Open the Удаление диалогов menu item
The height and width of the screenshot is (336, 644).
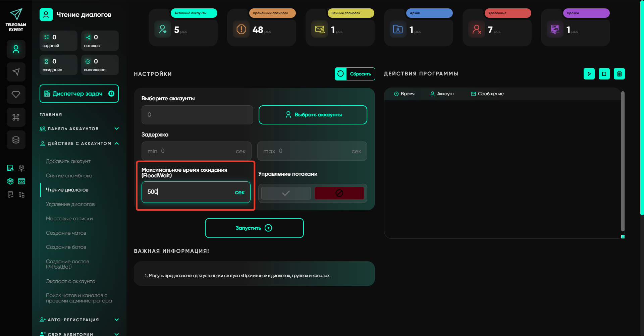[70, 204]
